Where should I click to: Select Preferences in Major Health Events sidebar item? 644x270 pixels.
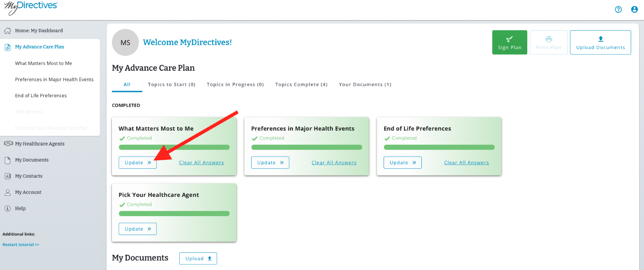[x=54, y=79]
